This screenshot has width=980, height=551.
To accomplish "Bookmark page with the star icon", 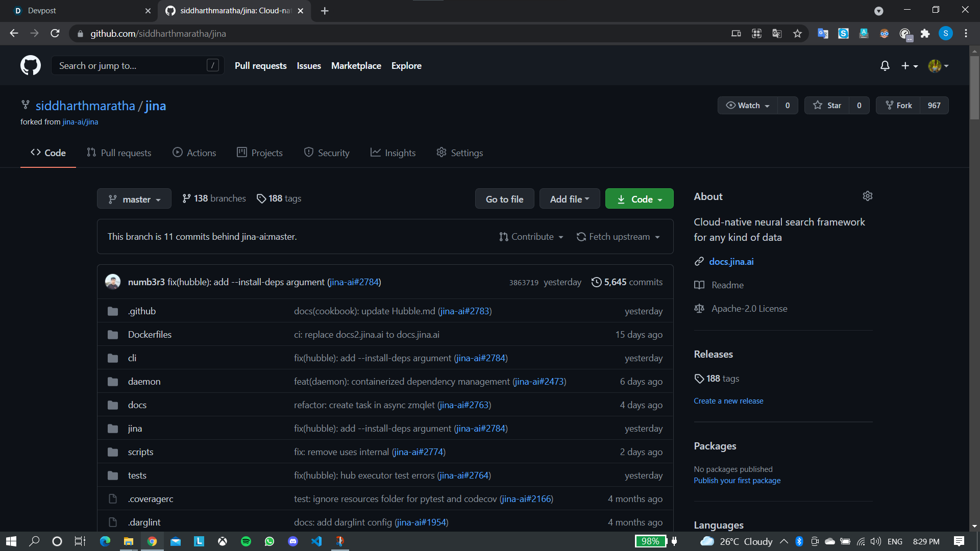I will pos(797,34).
